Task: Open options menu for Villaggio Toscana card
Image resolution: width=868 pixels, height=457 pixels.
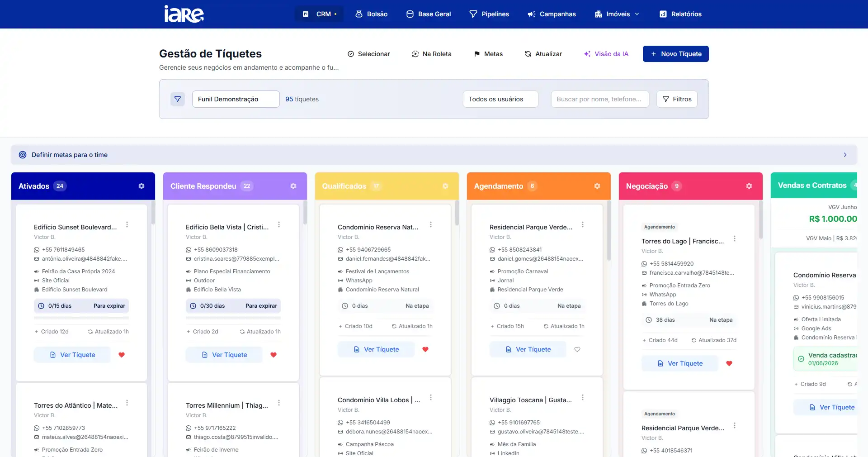Action: click(583, 397)
